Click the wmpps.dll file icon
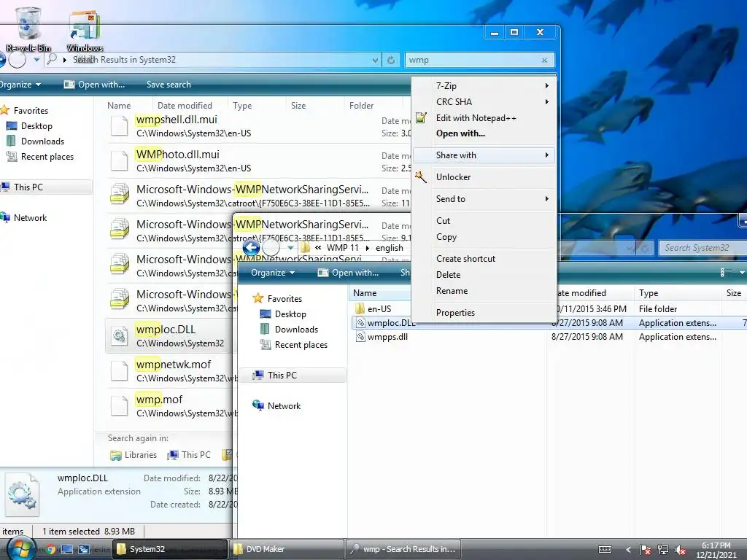This screenshot has height=560, width=747. pyautogui.click(x=360, y=337)
